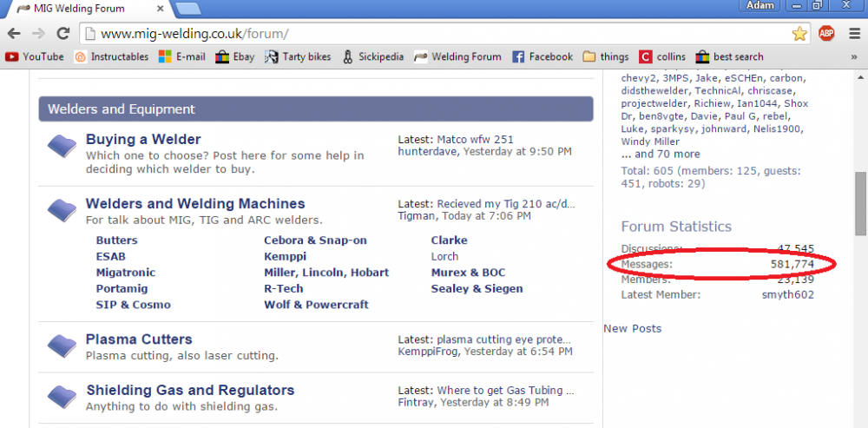This screenshot has height=428, width=868.
Task: Open the Kemppi sub-forum
Action: [285, 256]
